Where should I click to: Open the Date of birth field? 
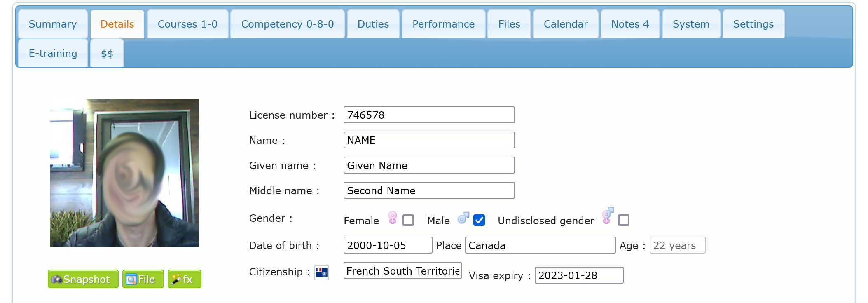387,245
